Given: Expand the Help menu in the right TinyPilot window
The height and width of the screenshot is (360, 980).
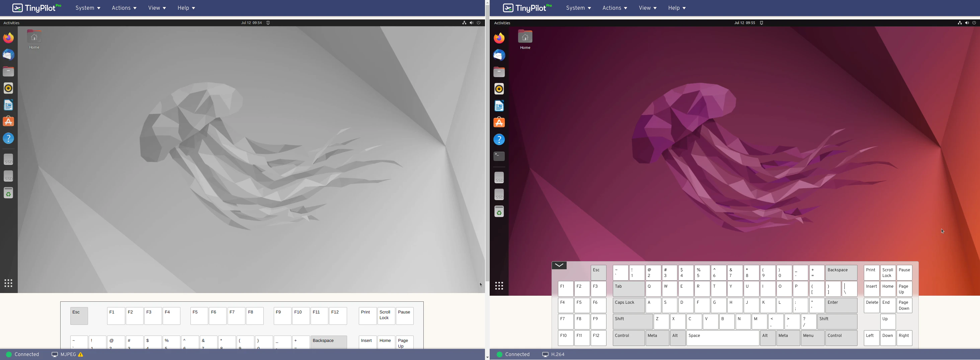Looking at the screenshot, I should (677, 8).
